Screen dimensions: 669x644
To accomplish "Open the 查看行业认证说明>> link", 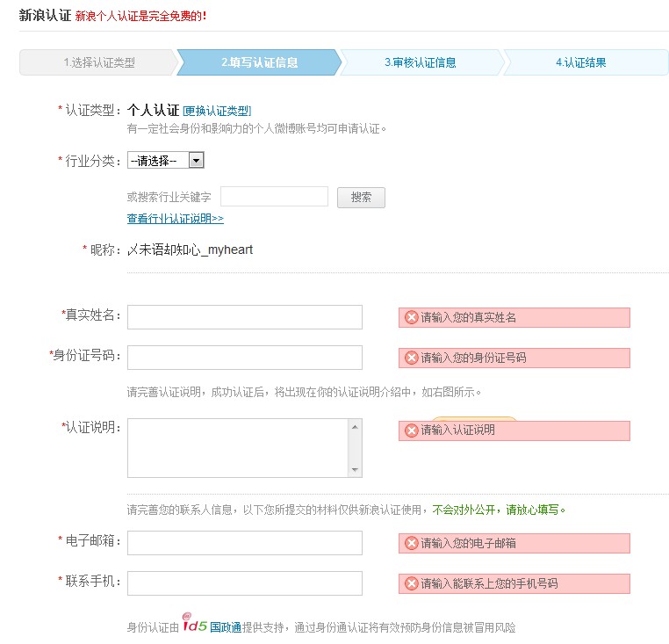I will coord(176,219).
